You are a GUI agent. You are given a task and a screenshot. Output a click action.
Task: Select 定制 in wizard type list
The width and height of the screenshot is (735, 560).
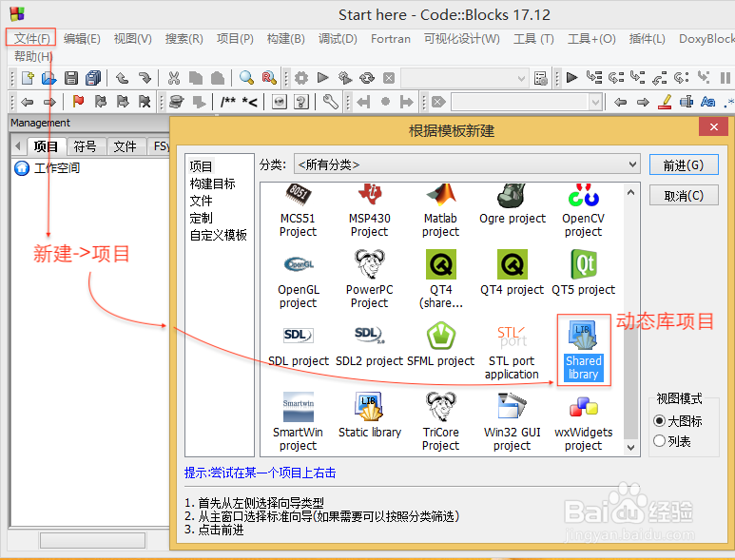(x=201, y=218)
